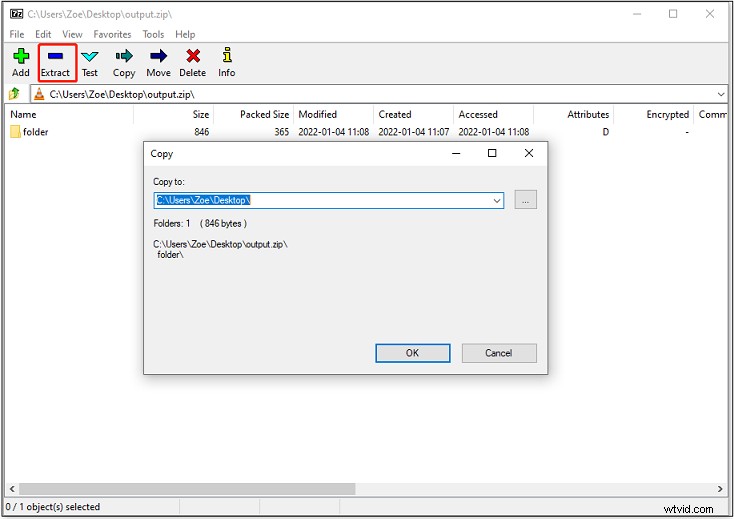Open the Favorites menu
Screen dimensions: 734x519
(112, 34)
